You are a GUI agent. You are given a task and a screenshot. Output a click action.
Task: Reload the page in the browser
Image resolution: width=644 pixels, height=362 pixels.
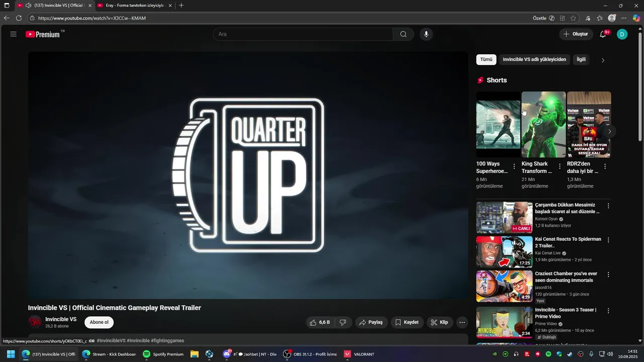[19, 18]
